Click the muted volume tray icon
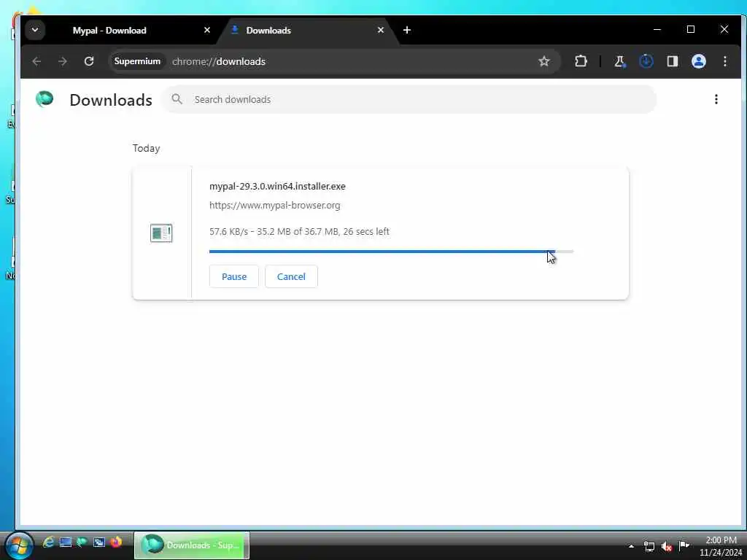Screen dimensions: 747x560 click(667, 546)
